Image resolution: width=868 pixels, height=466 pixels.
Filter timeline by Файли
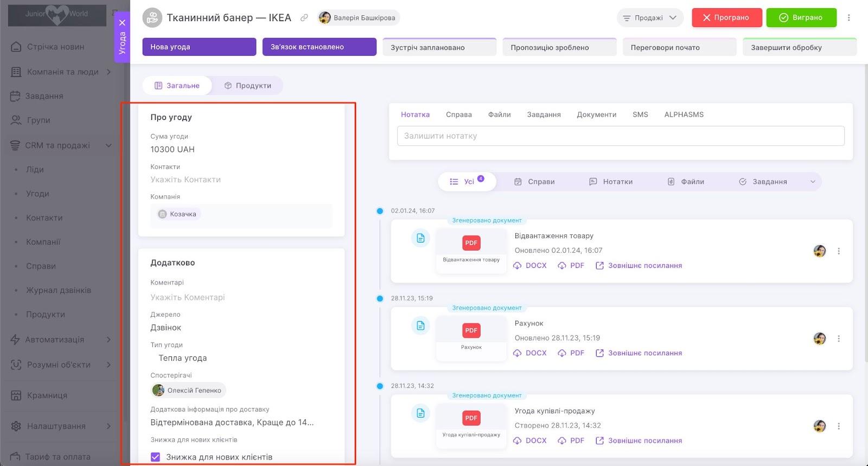tap(686, 182)
